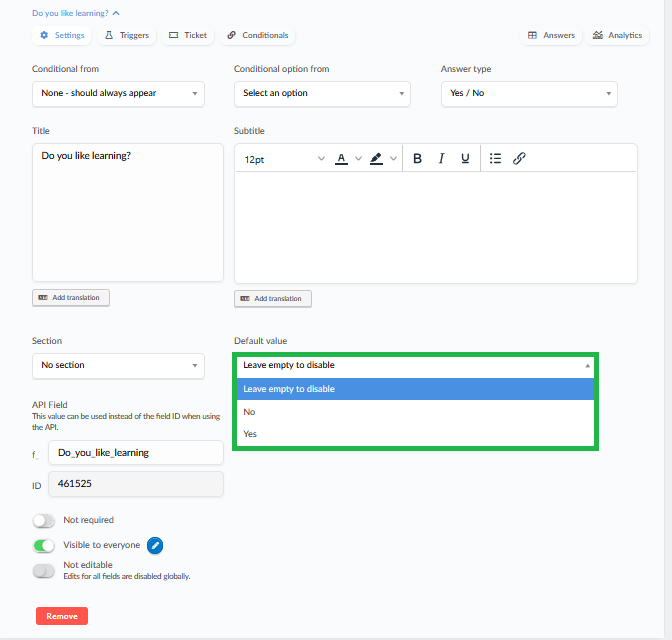The width and height of the screenshot is (672, 640).
Task: Click the Italic formatting icon
Action: (441, 159)
